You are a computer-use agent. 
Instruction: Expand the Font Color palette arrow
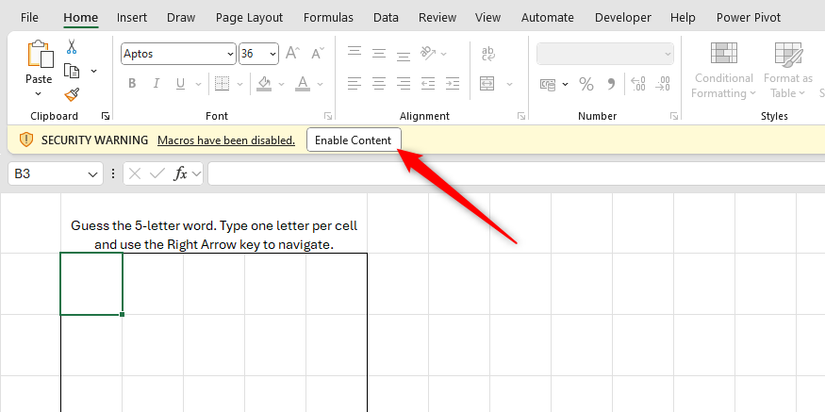(320, 84)
